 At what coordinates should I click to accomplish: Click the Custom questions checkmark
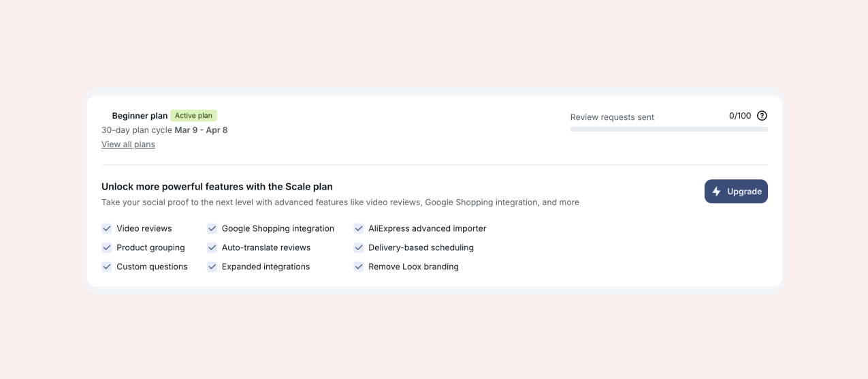(x=107, y=267)
